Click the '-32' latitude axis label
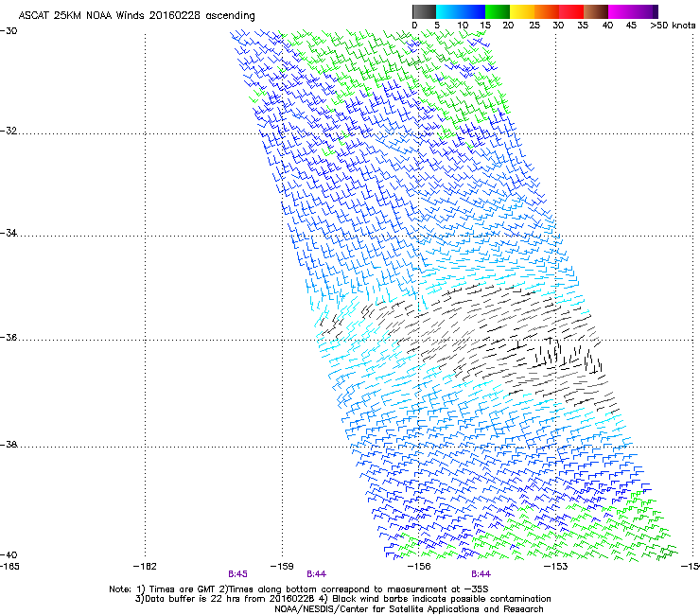This screenshot has height=615, width=700. tap(9, 131)
